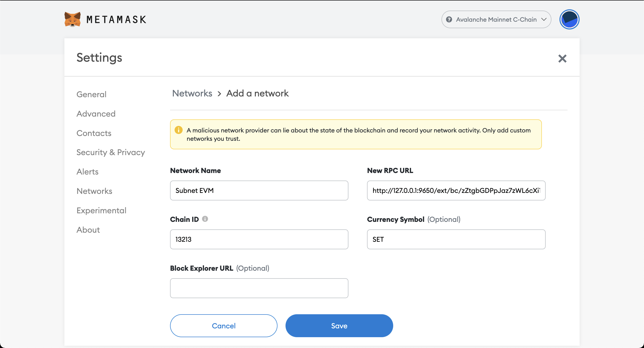
Task: Open Experimental settings section
Action: coord(101,211)
